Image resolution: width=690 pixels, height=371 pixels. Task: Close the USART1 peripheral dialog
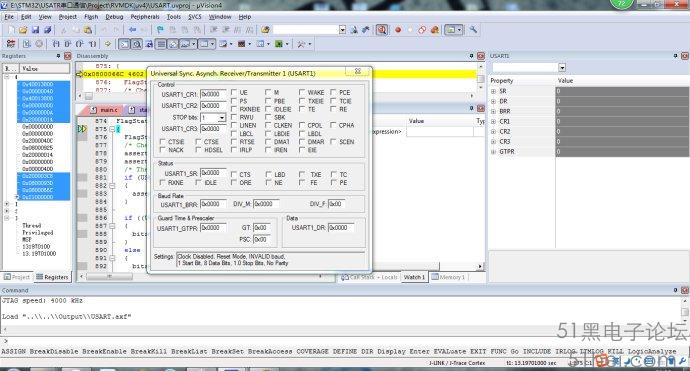358,71
